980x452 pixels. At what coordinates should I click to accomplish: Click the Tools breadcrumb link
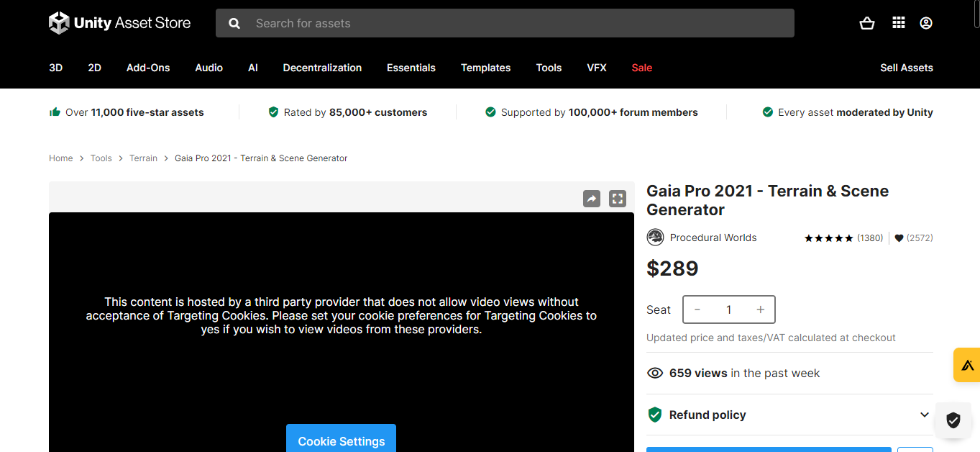101,158
